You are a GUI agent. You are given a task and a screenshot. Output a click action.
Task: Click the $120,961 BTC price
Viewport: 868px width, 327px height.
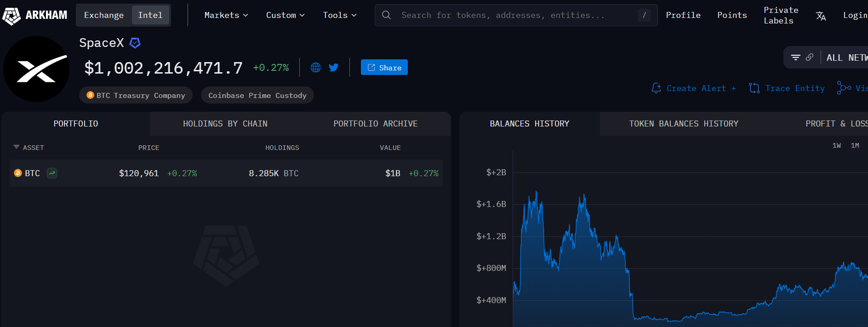point(138,173)
